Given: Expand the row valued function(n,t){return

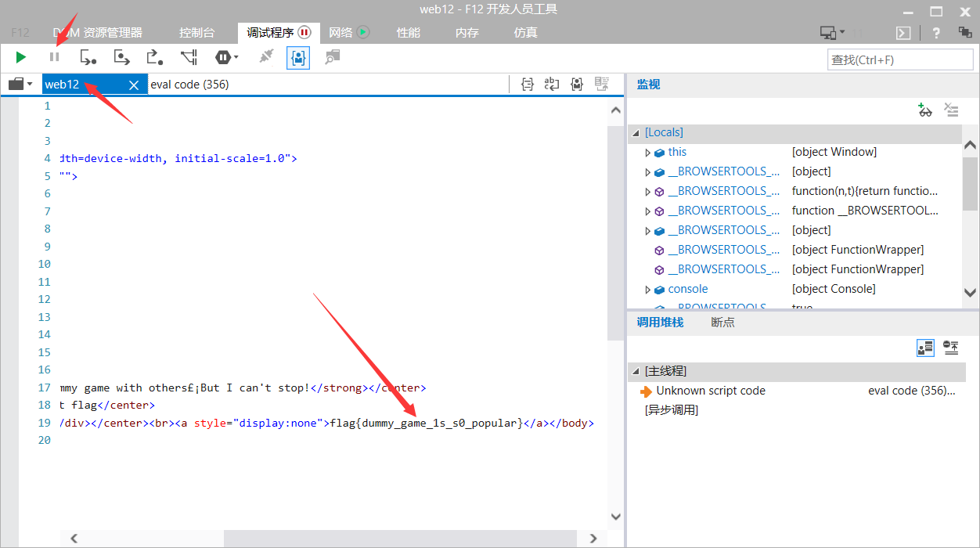Looking at the screenshot, I should [647, 192].
